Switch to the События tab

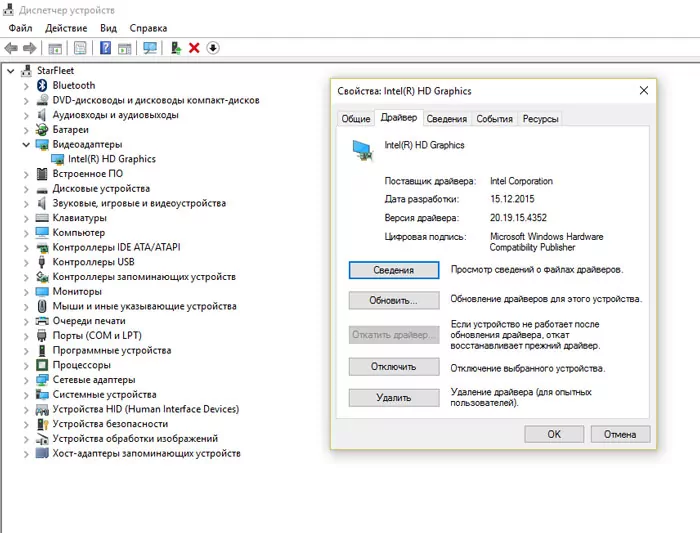[494, 119]
